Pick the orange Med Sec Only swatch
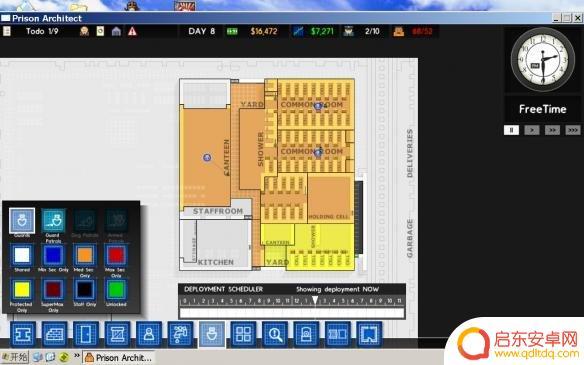Image resolution: width=584 pixels, height=365 pixels. pos(85,255)
